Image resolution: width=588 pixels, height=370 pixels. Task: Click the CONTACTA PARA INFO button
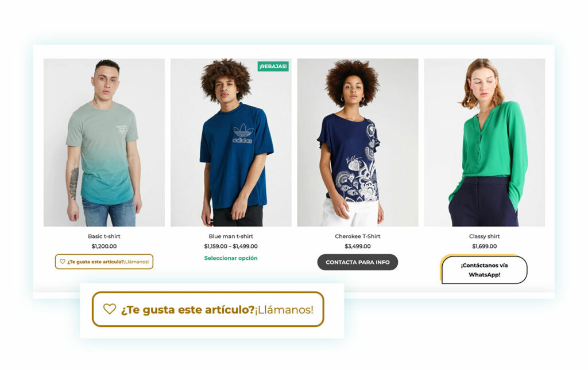point(358,262)
